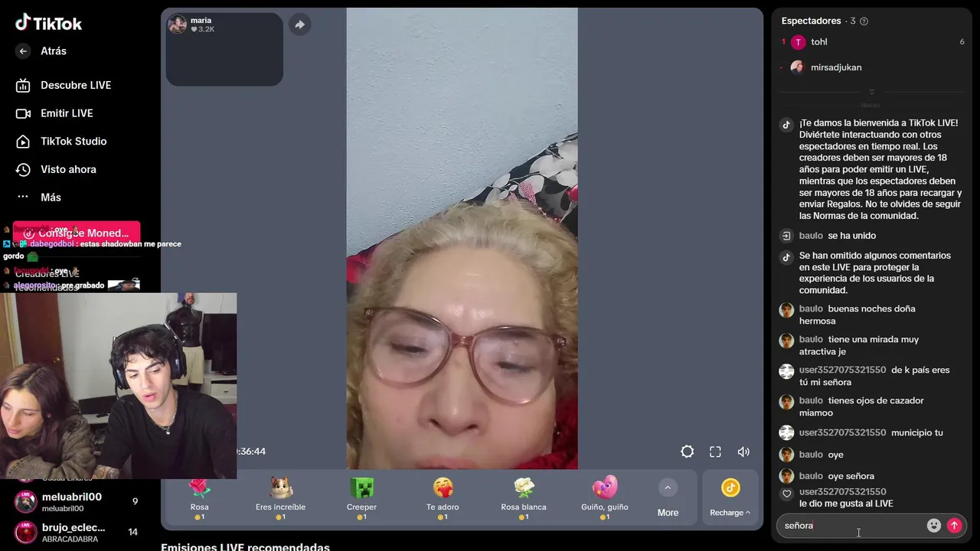
Task: Open stream settings gear icon
Action: click(x=688, y=452)
